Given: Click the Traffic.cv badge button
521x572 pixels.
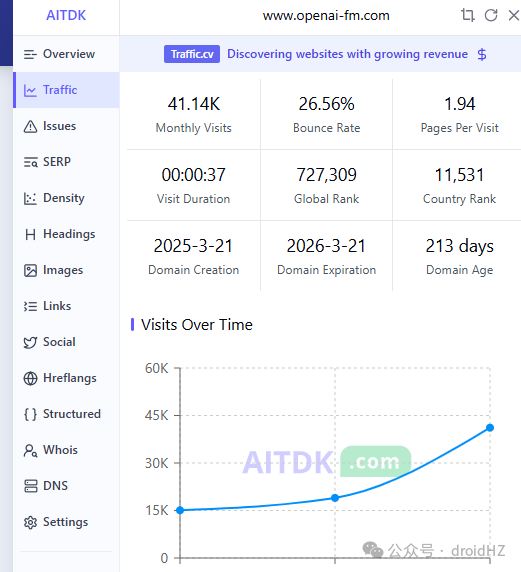Looking at the screenshot, I should click(x=192, y=54).
